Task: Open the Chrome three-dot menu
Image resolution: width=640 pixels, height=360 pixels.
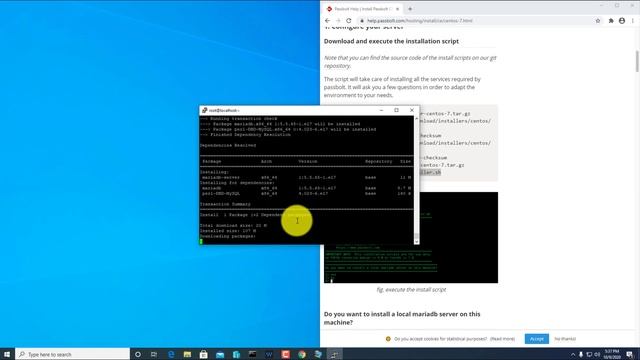Action: click(633, 21)
